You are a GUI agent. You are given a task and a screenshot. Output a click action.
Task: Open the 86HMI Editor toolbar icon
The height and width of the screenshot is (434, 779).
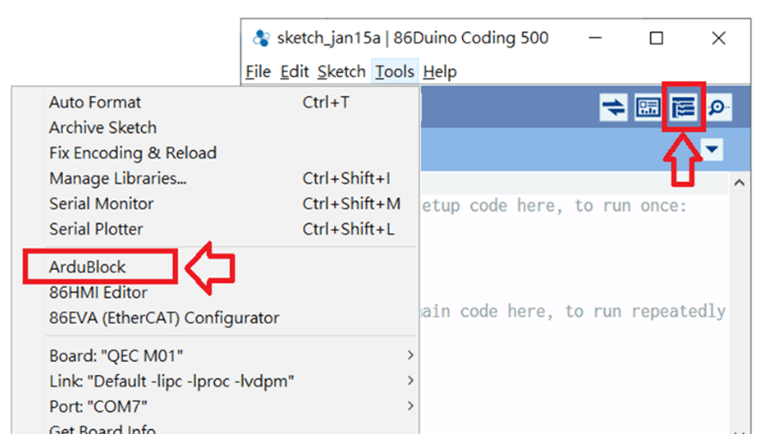point(648,108)
